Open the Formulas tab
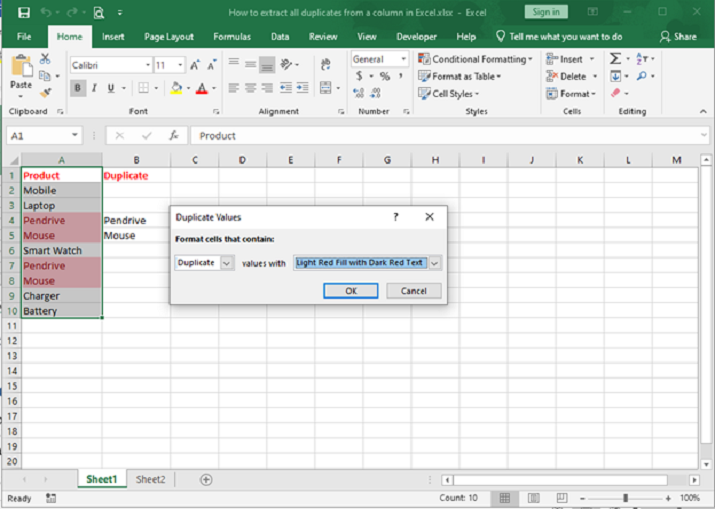The image size is (715, 509). click(x=232, y=37)
